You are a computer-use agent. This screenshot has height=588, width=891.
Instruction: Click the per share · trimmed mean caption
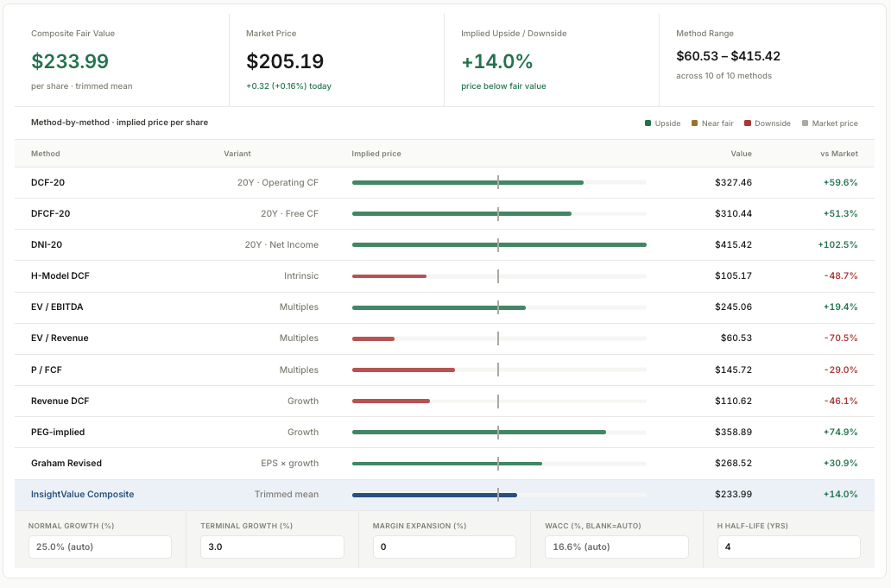coord(82,86)
